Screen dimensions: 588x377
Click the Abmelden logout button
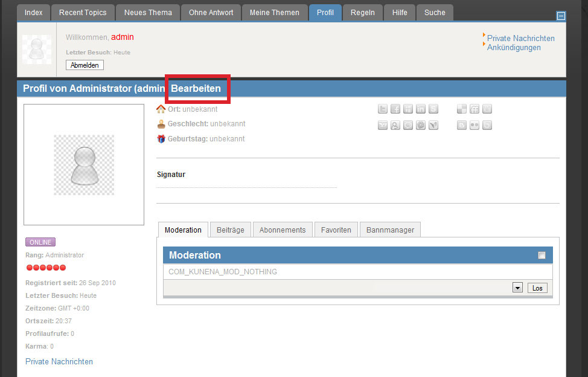pos(85,65)
